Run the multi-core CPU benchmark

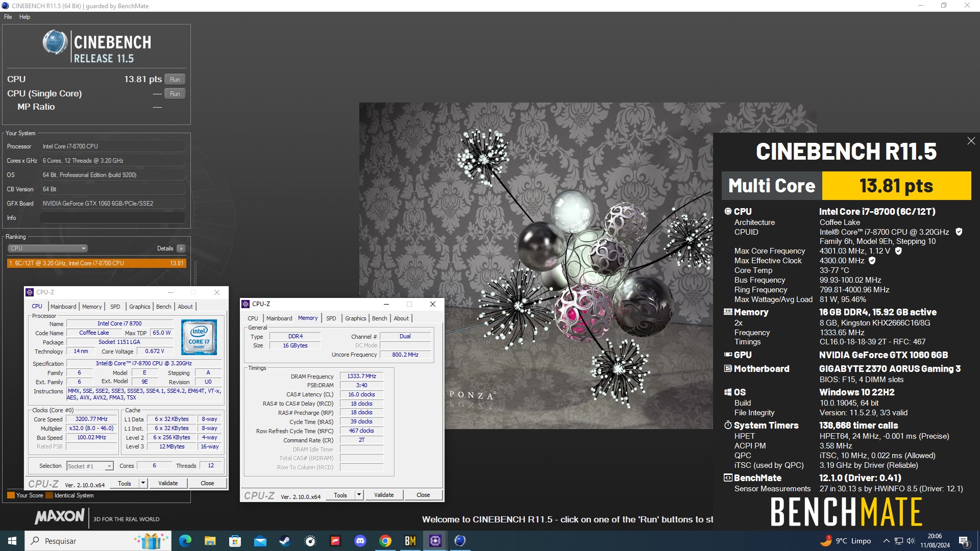tap(175, 79)
